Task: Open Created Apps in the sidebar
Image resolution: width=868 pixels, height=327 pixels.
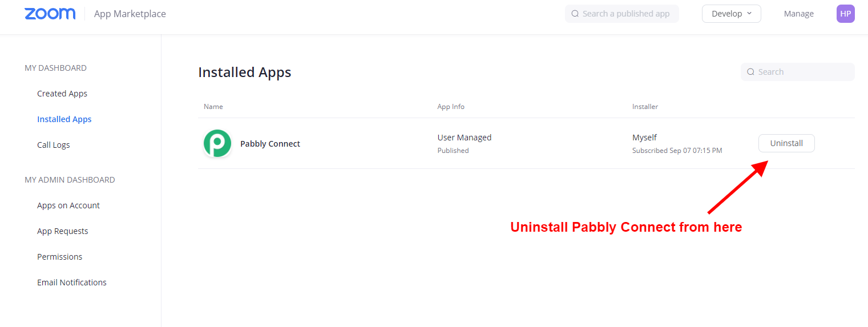Action: pyautogui.click(x=62, y=94)
